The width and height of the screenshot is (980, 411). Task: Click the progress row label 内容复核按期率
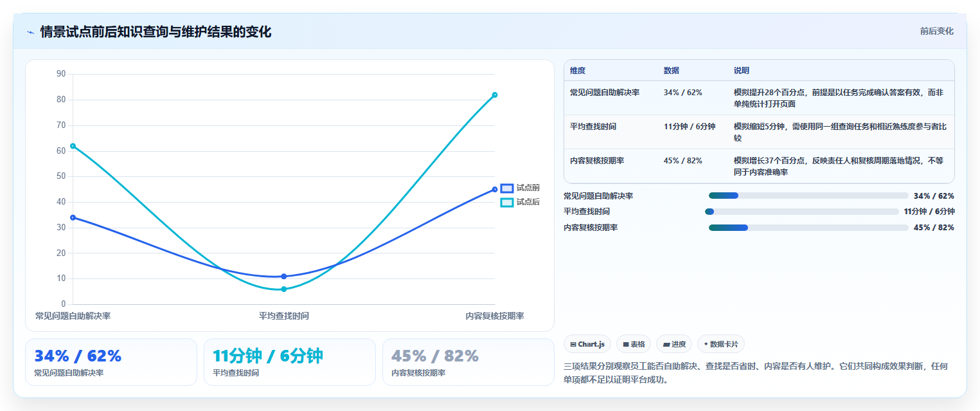(591, 228)
